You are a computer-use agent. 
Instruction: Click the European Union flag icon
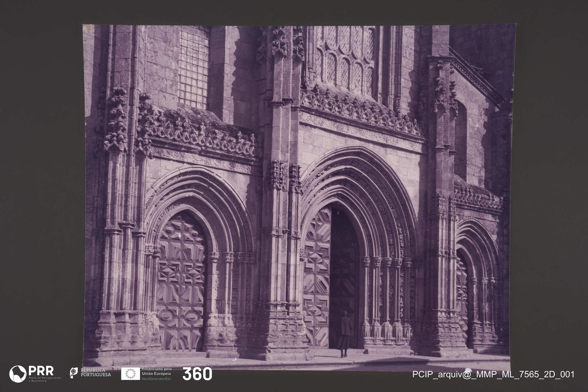(130, 373)
